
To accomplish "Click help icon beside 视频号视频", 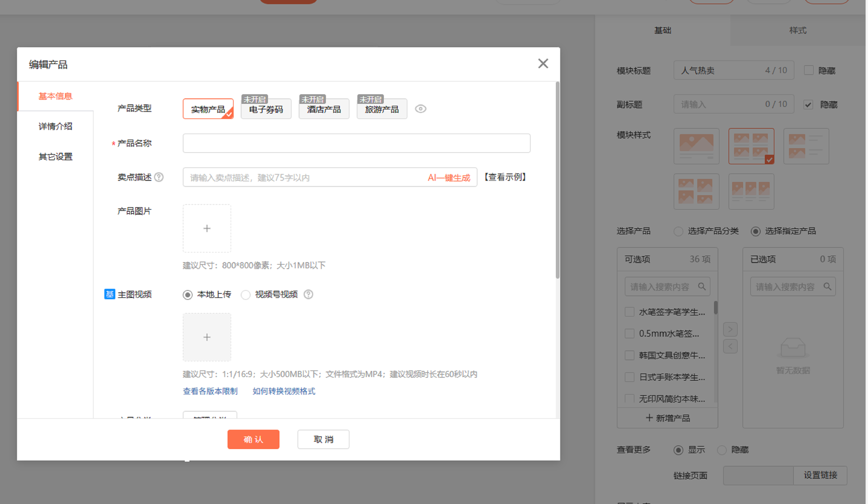I will coord(308,294).
